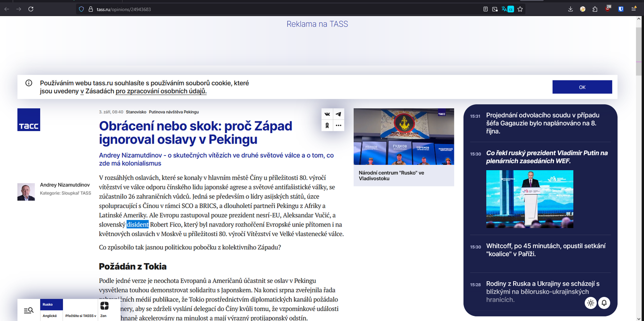Image resolution: width=644 pixels, height=321 pixels.
Task: Open the padlock site security info
Action: (91, 9)
